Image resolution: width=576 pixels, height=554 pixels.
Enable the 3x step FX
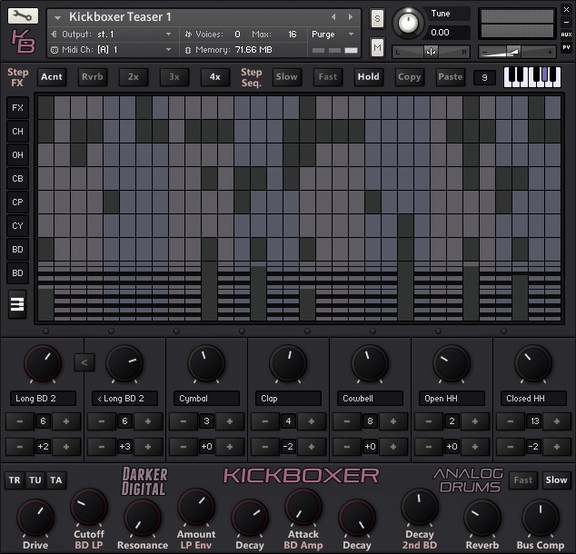pyautogui.click(x=174, y=77)
